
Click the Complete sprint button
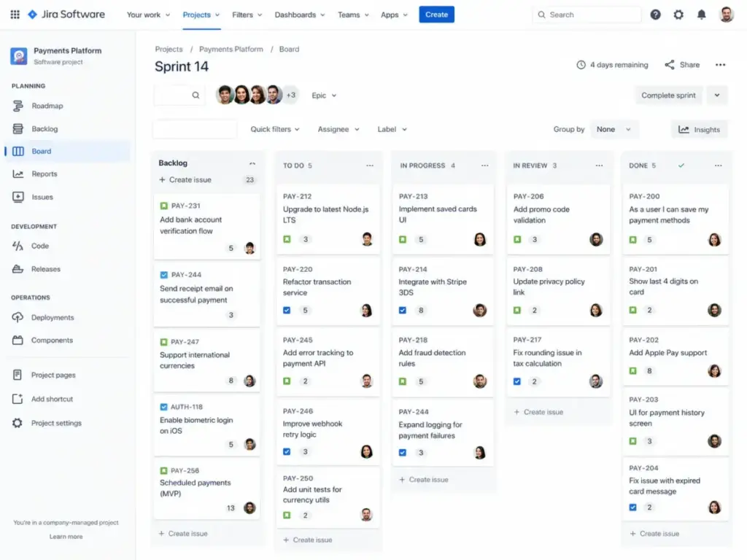(668, 96)
